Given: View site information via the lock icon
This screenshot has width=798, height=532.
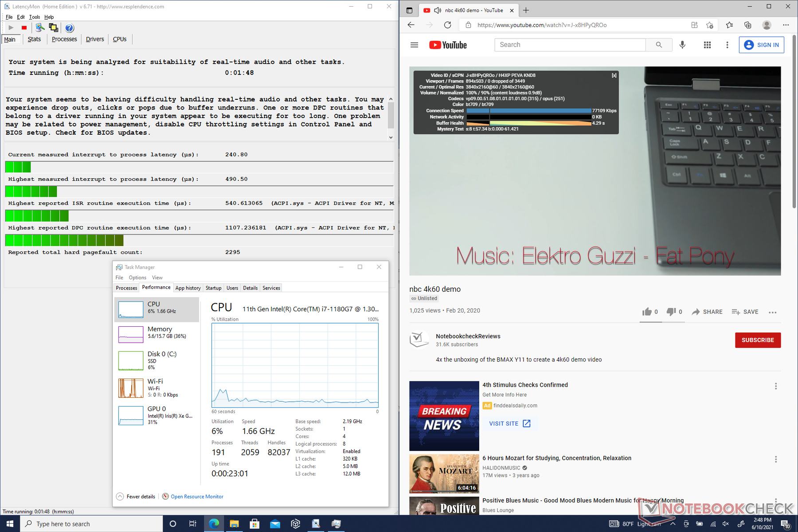Looking at the screenshot, I should pyautogui.click(x=468, y=25).
